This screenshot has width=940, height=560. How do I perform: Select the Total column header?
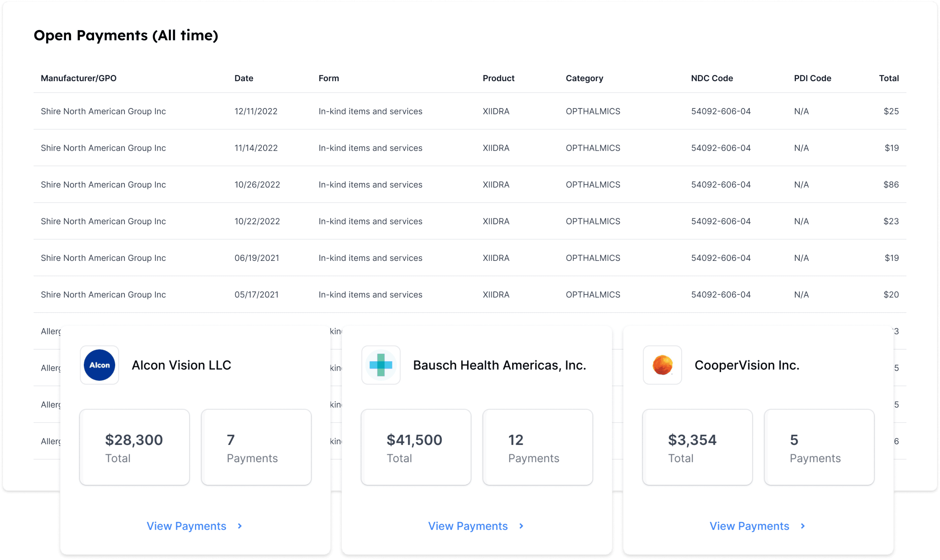[x=889, y=78]
